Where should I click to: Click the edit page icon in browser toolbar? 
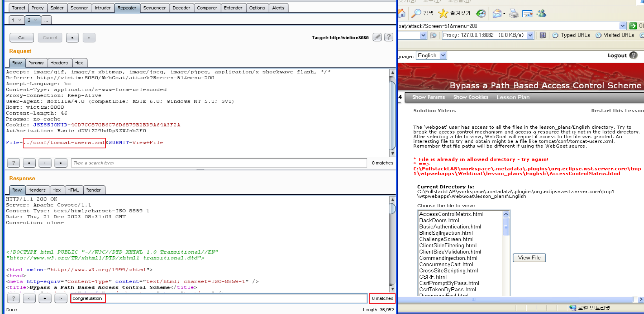(x=527, y=14)
